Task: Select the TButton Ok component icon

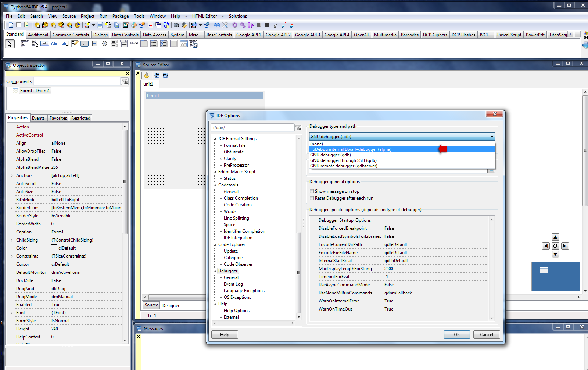Action: (x=44, y=44)
